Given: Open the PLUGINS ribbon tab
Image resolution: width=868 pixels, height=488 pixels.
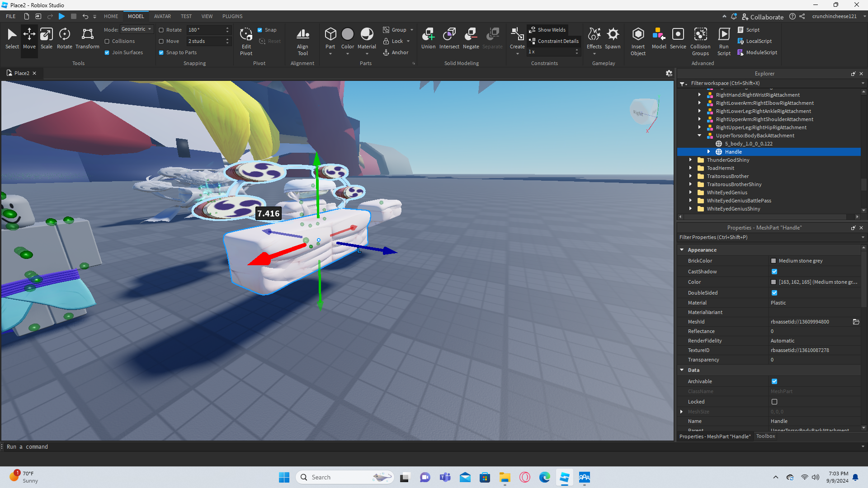Looking at the screenshot, I should point(232,16).
